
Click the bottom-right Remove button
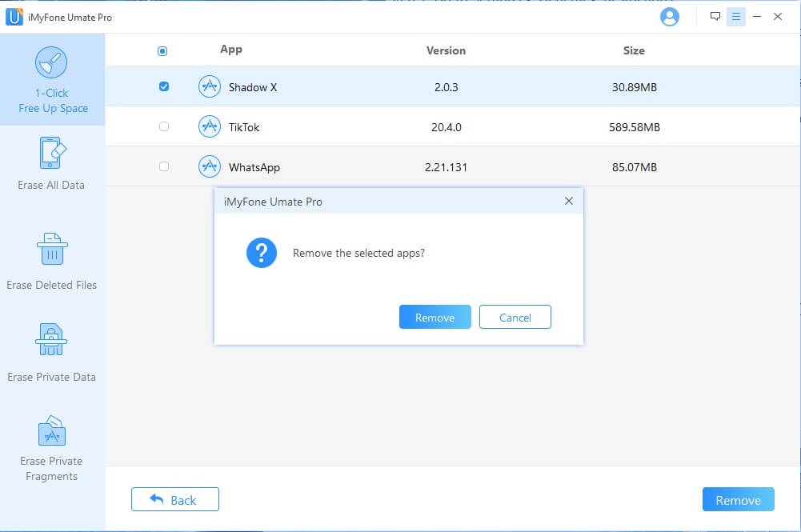(x=738, y=499)
